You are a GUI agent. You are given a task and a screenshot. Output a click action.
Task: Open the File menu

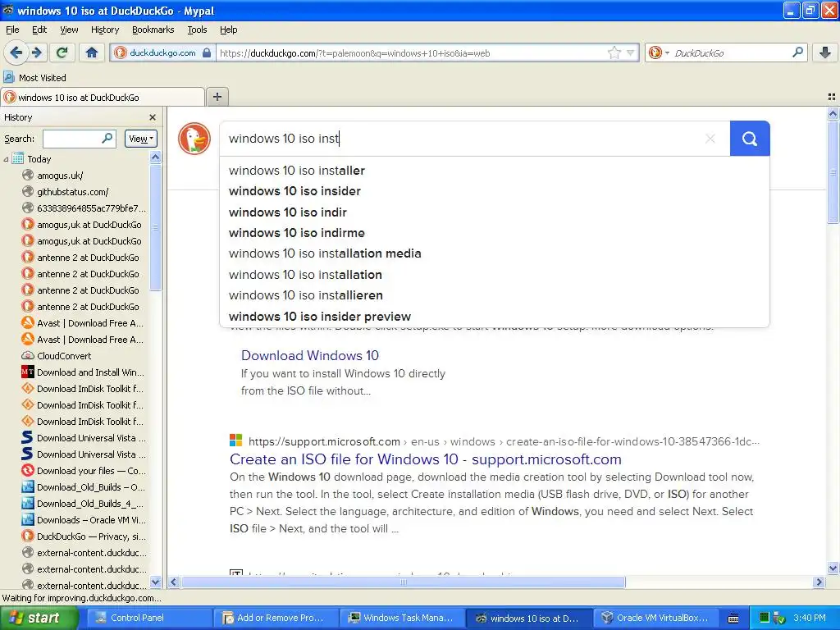coord(12,30)
